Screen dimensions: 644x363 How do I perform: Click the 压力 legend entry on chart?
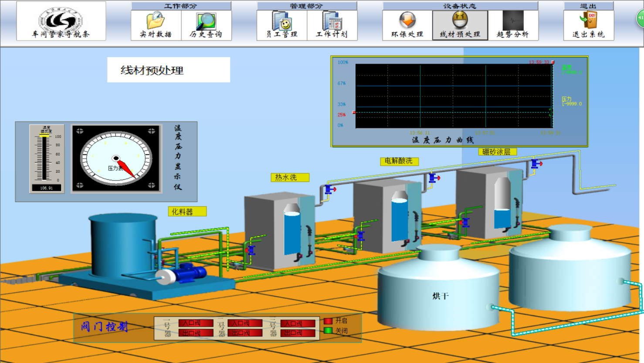click(x=572, y=101)
